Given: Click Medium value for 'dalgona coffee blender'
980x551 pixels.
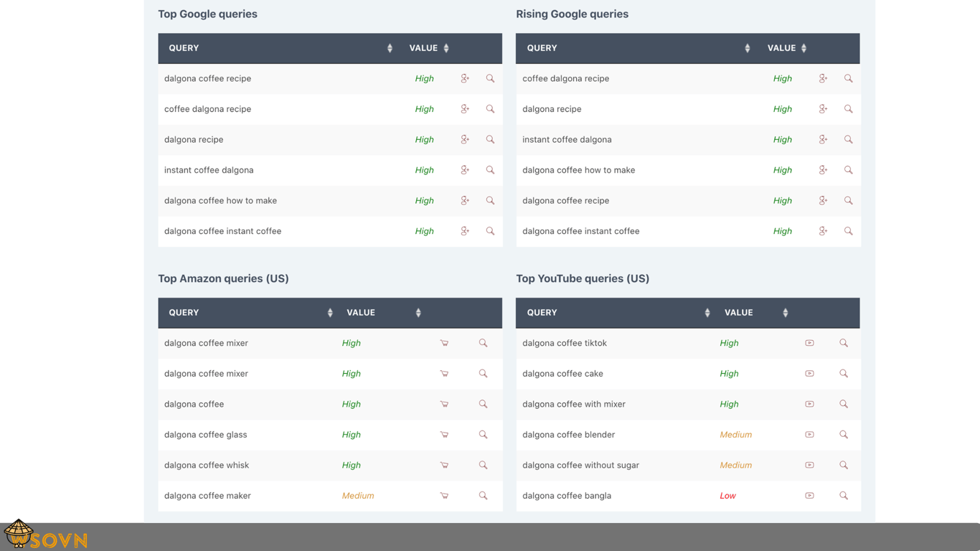Looking at the screenshot, I should coord(735,435).
